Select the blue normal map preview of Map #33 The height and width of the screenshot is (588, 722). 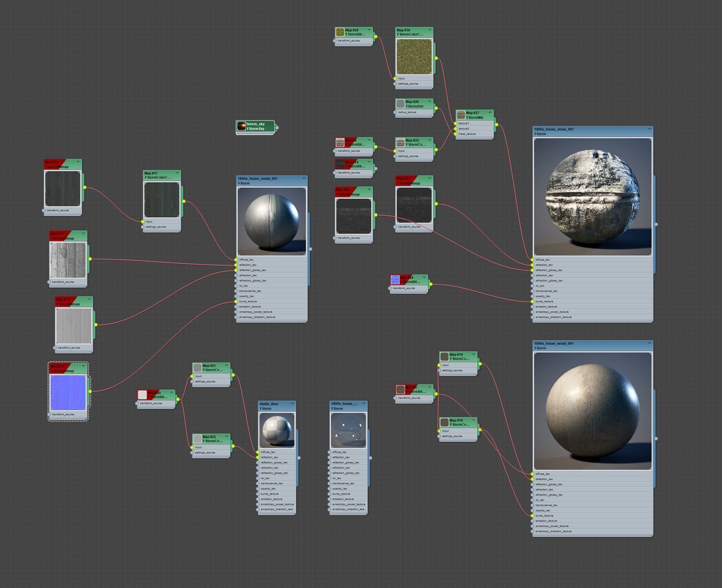(x=68, y=392)
